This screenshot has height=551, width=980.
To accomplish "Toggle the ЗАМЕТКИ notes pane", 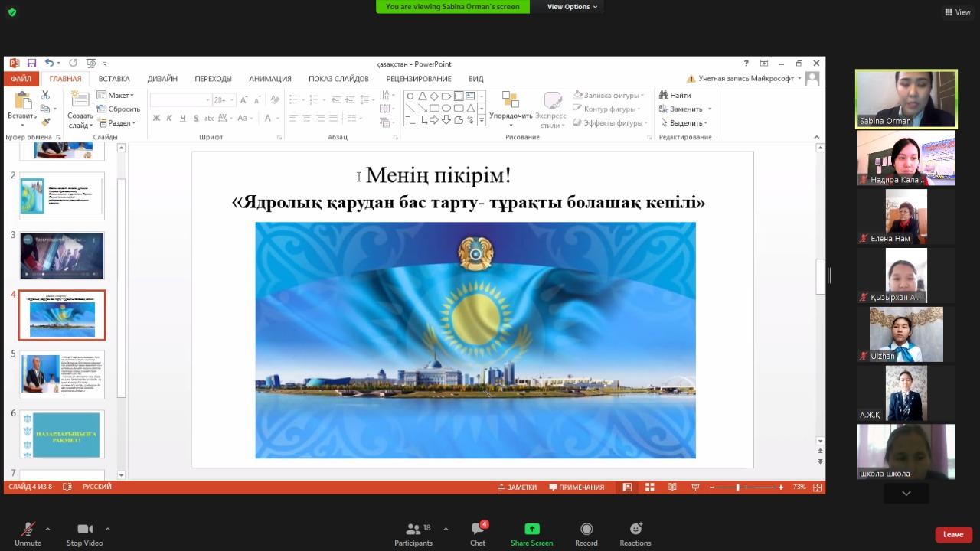I will [x=517, y=487].
